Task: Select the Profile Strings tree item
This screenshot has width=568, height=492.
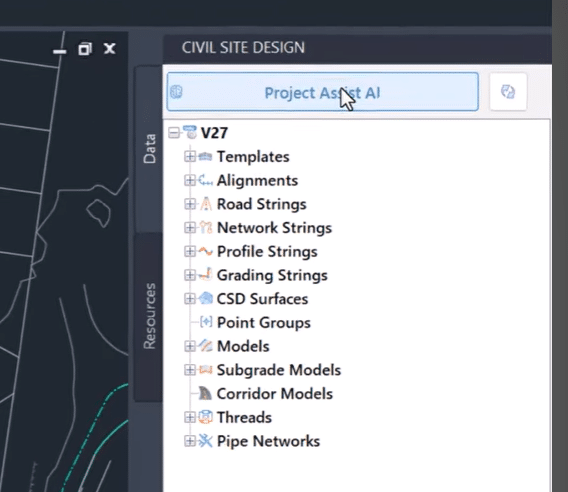Action: click(x=267, y=251)
